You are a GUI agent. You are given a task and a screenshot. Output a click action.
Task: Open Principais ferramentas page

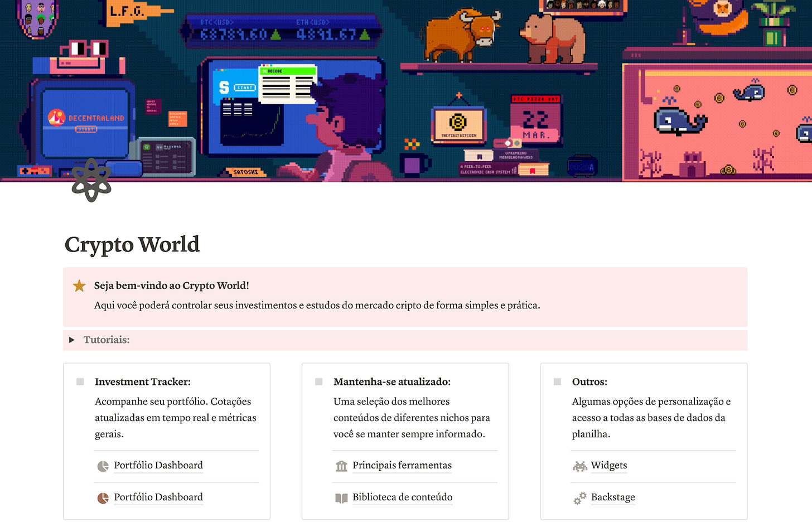[x=402, y=466]
